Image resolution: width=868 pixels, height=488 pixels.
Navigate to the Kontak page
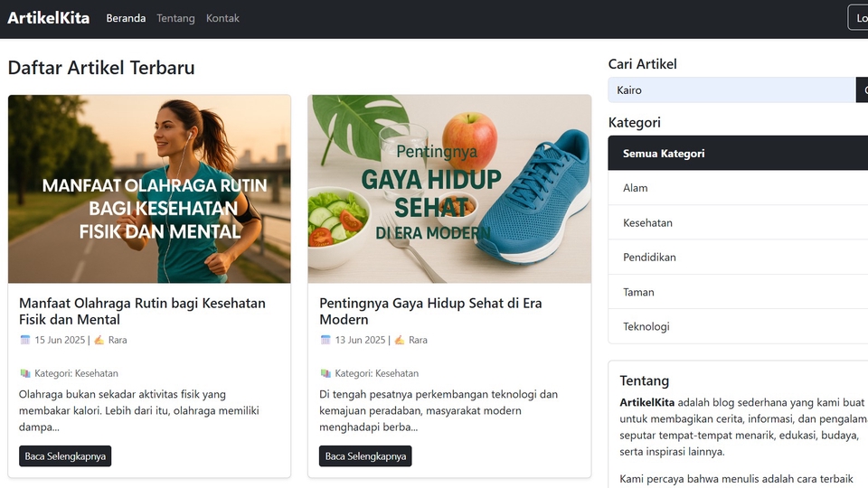click(222, 18)
